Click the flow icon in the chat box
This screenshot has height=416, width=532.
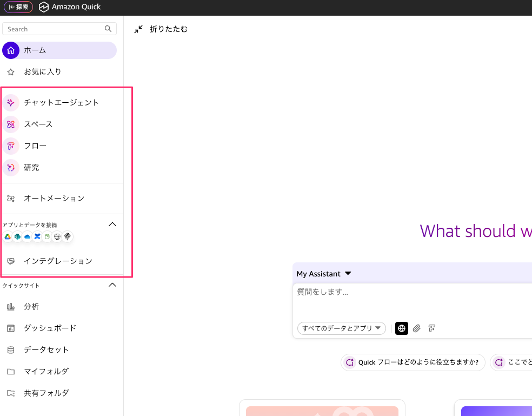tap(432, 328)
